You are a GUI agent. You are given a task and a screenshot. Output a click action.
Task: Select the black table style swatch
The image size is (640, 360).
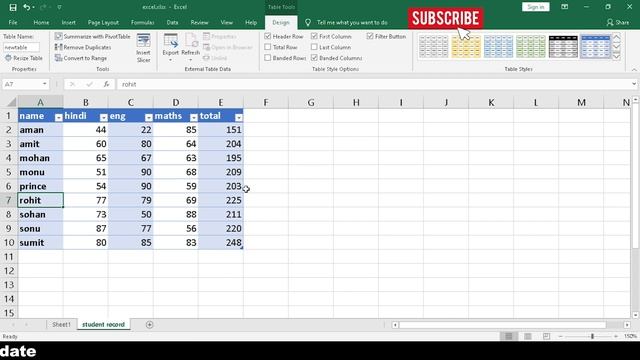[x=563, y=46]
